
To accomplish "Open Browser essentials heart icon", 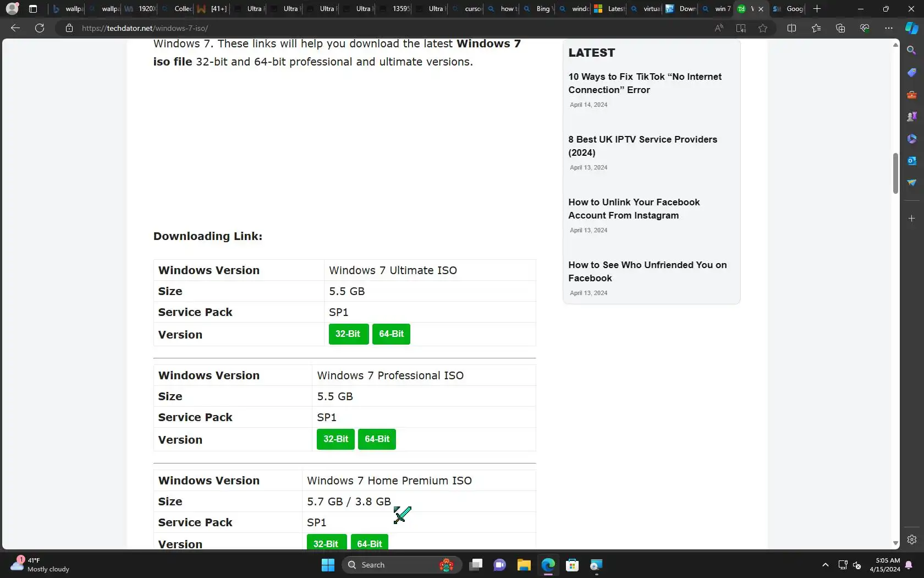I will pyautogui.click(x=864, y=28).
